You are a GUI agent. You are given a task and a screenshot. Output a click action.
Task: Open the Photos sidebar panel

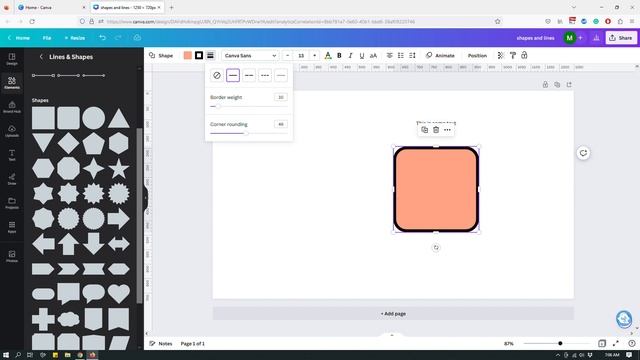12,256
